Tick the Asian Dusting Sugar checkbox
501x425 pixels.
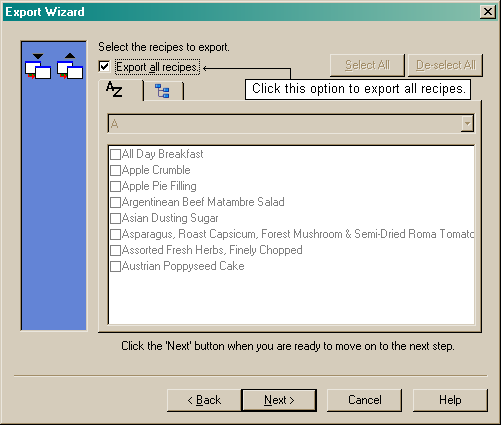[x=115, y=218]
